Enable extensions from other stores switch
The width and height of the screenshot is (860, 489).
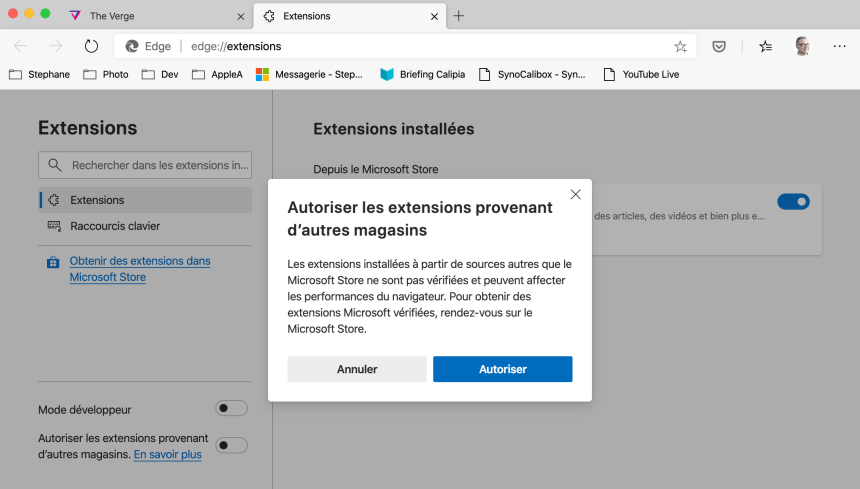tap(232, 445)
